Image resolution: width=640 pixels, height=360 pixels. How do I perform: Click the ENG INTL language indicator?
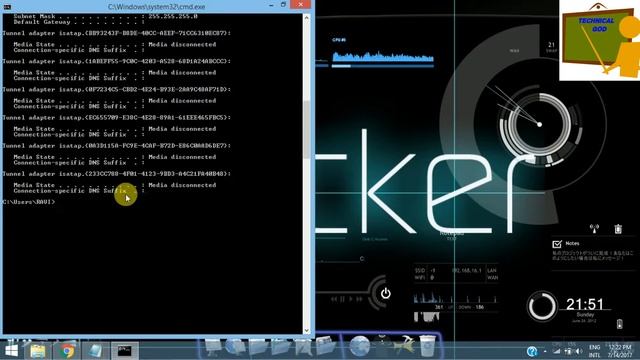595,351
